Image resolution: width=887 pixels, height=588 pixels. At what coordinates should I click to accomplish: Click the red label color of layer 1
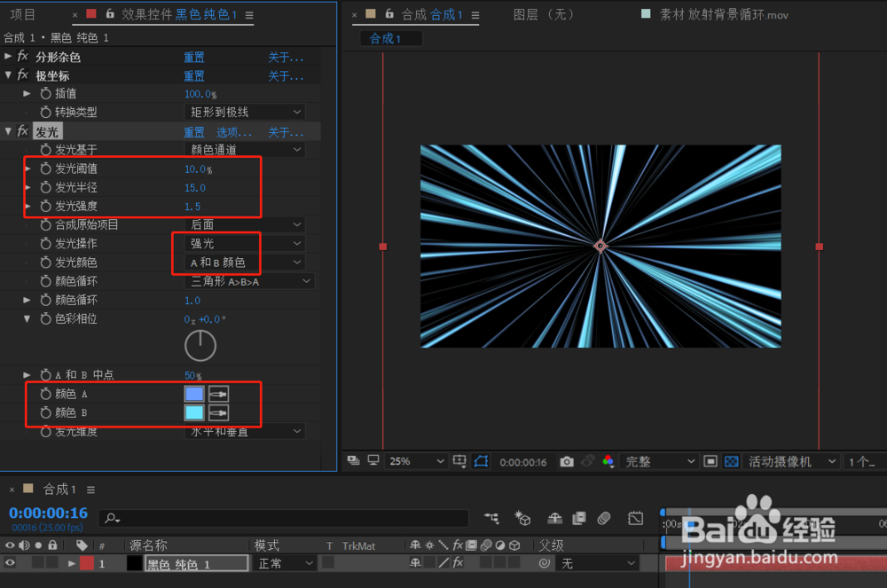pyautogui.click(x=87, y=563)
